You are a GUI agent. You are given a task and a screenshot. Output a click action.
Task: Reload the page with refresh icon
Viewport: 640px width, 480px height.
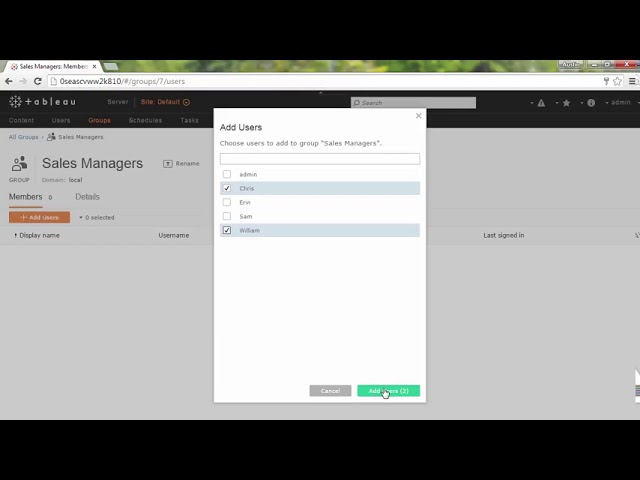[x=38, y=81]
